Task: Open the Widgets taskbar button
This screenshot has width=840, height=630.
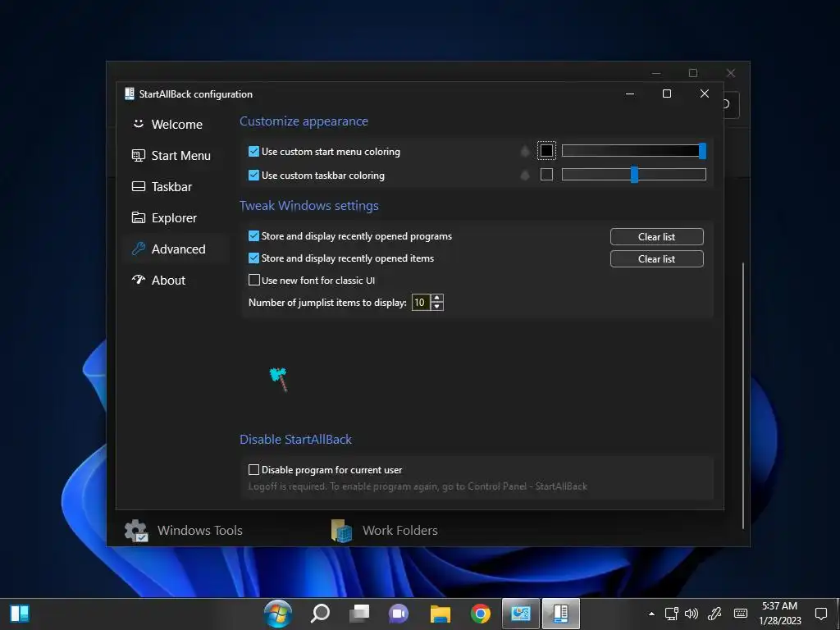Action: [20, 614]
